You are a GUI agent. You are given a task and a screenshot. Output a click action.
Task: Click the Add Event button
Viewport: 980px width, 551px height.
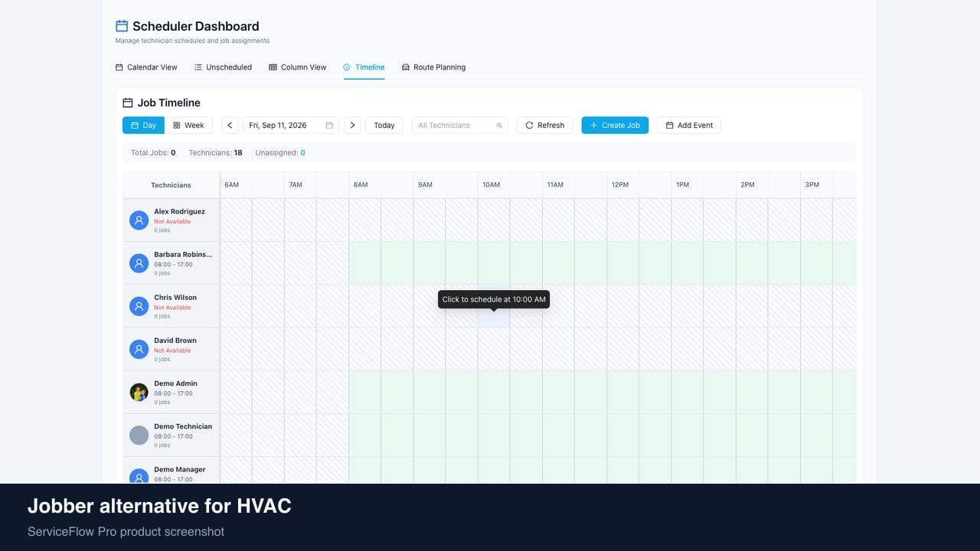click(x=689, y=126)
